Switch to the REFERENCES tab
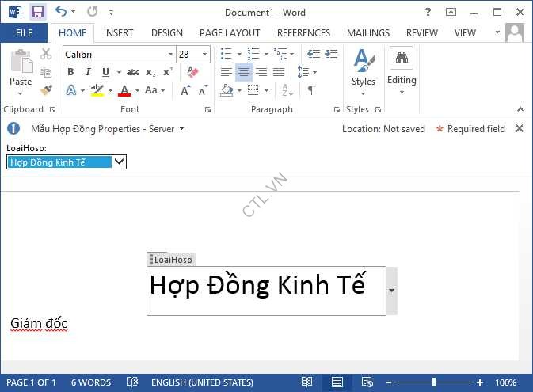533x392 pixels. (x=303, y=33)
